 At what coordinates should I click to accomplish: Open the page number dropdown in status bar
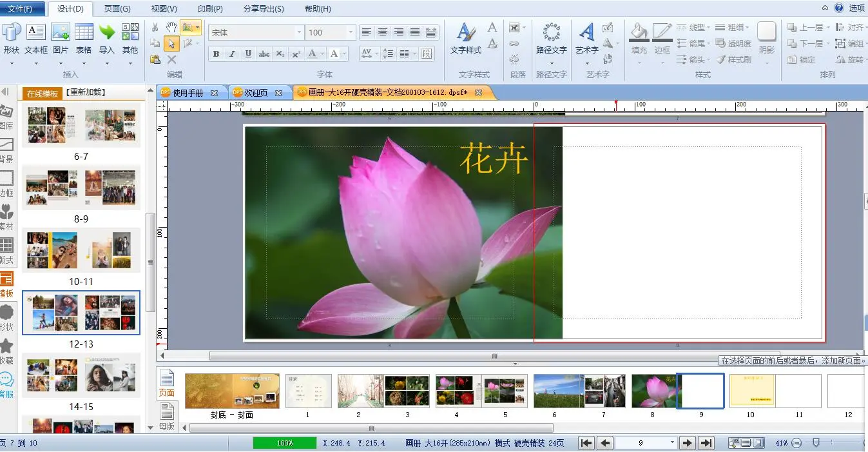[672, 443]
